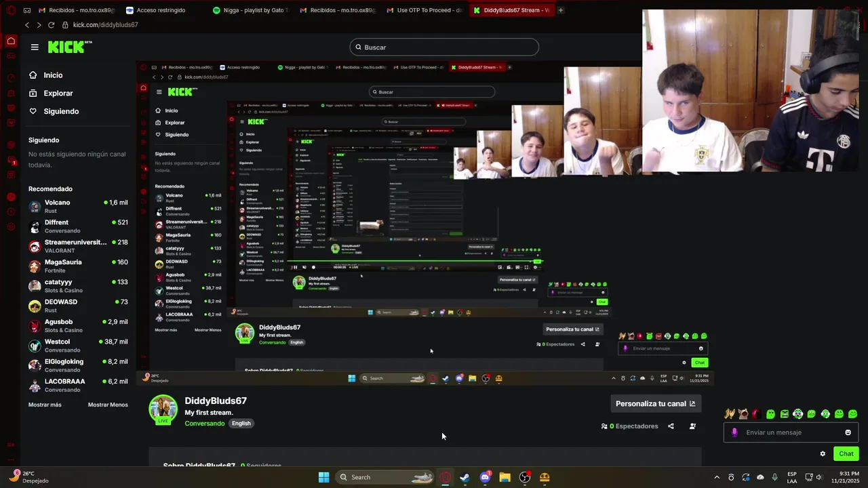This screenshot has width=868, height=488.
Task: Open Opera GX home sidebar icon
Action: tap(11, 41)
